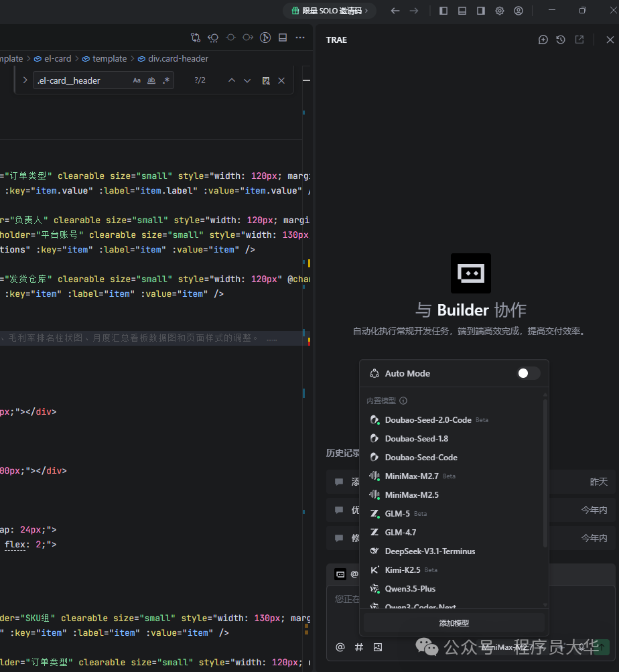
Task: Toggle Auto Mode switch on
Action: point(528,373)
